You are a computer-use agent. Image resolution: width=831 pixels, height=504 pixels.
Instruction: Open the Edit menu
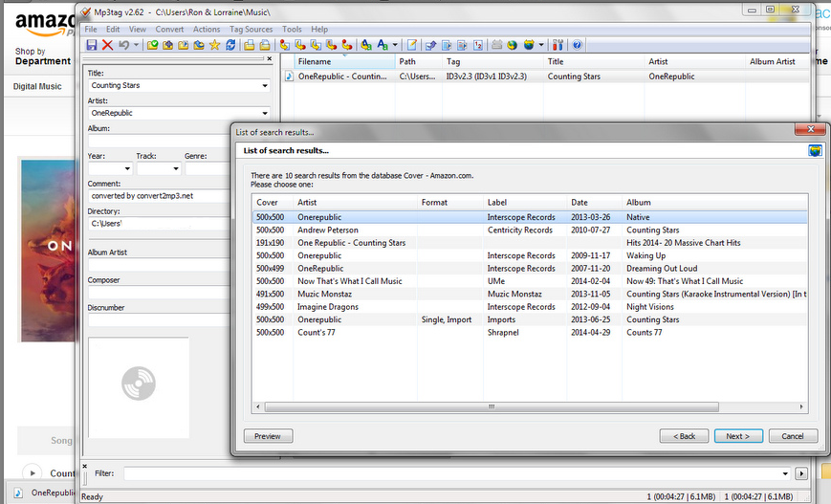click(x=113, y=29)
